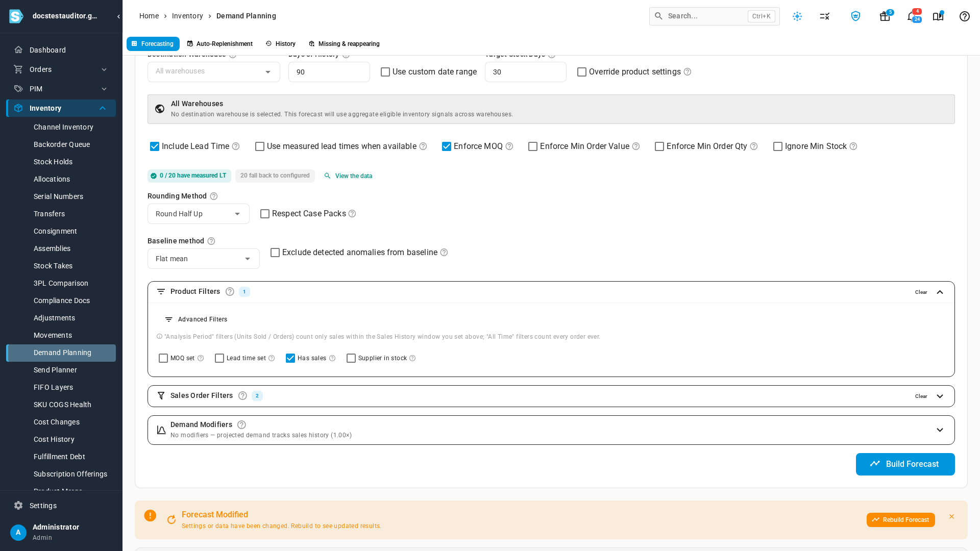This screenshot has width=980, height=551.
Task: Expand the Sales Order Filters panel
Action: [x=940, y=396]
